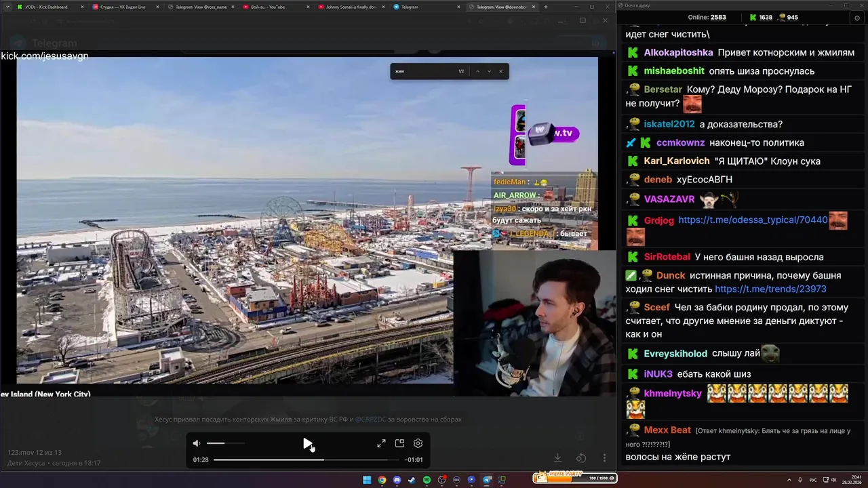
Task: Click the Meme Party 700/1500 goal widget
Action: 575,477
